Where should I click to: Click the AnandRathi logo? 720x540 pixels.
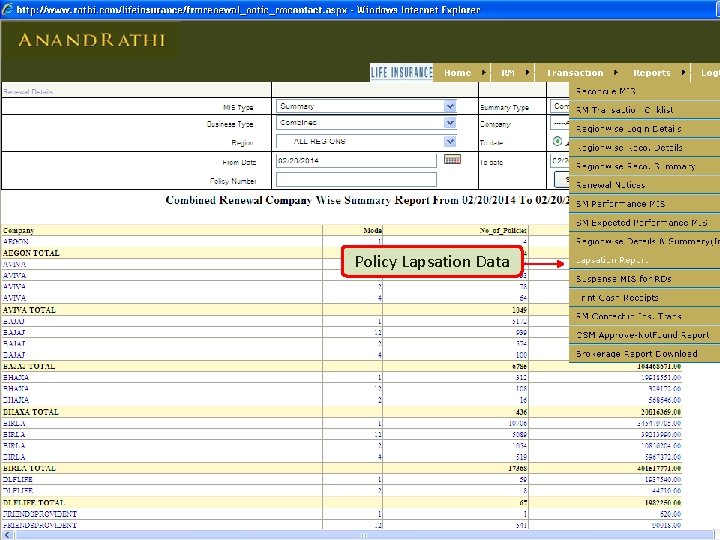91,40
